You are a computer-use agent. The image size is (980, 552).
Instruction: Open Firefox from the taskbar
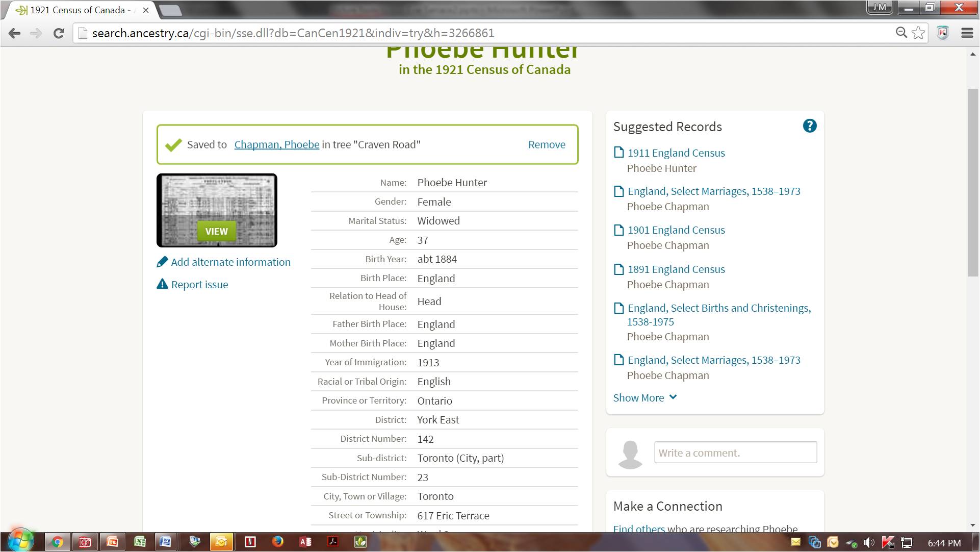(277, 541)
